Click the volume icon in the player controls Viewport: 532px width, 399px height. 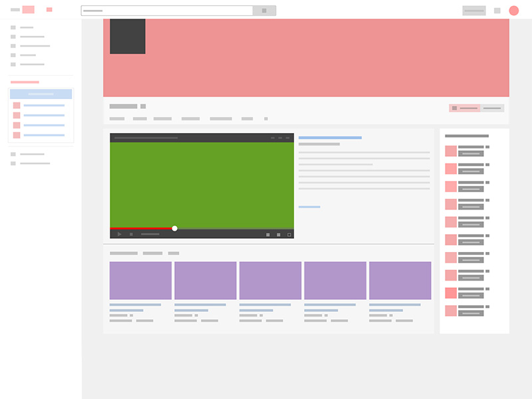tap(131, 233)
